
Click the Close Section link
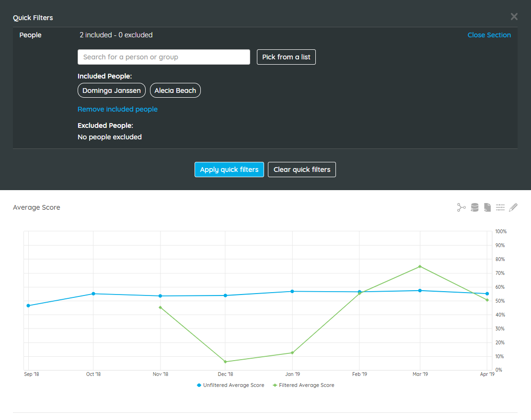(x=489, y=35)
